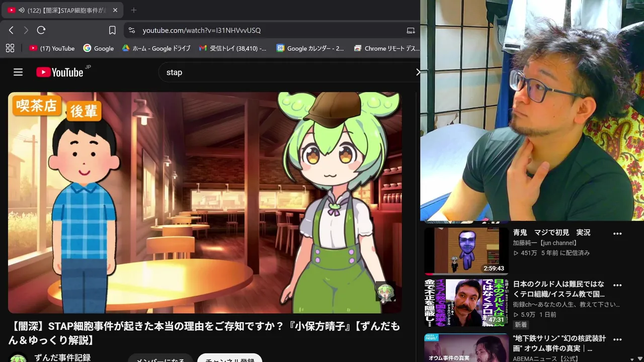Click the channel watermark in video corner

(385, 292)
